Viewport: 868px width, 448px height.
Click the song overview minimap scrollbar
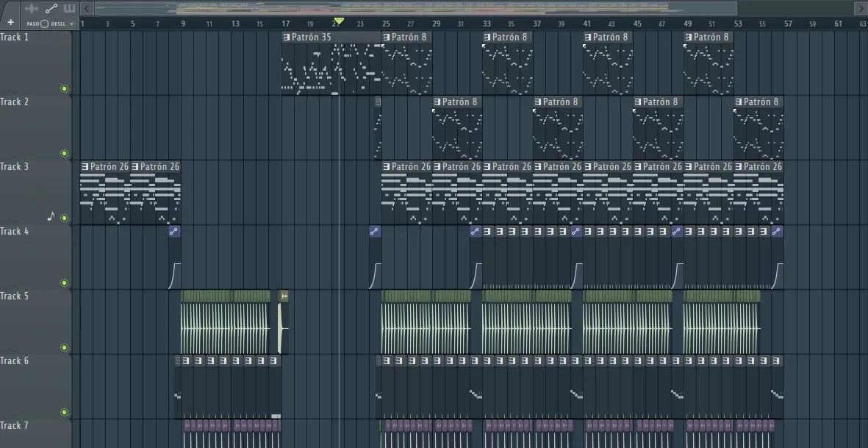415,8
